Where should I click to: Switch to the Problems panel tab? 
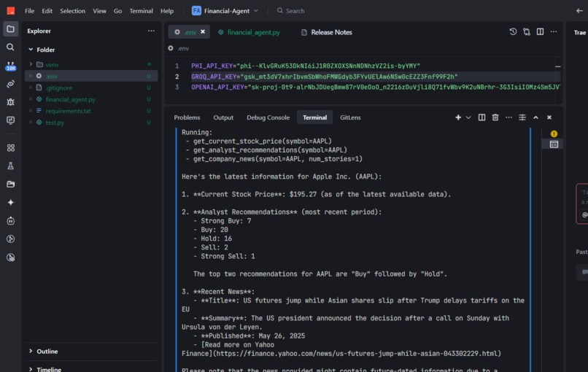[187, 117]
